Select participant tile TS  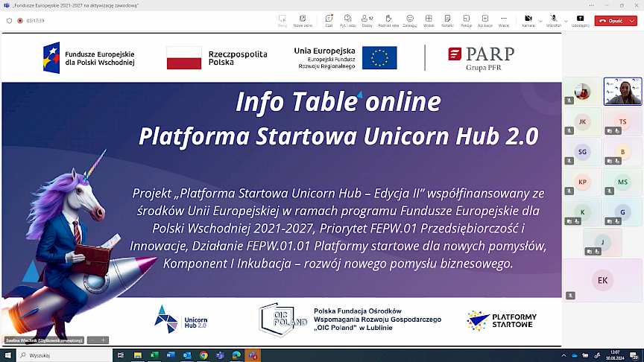pos(622,122)
